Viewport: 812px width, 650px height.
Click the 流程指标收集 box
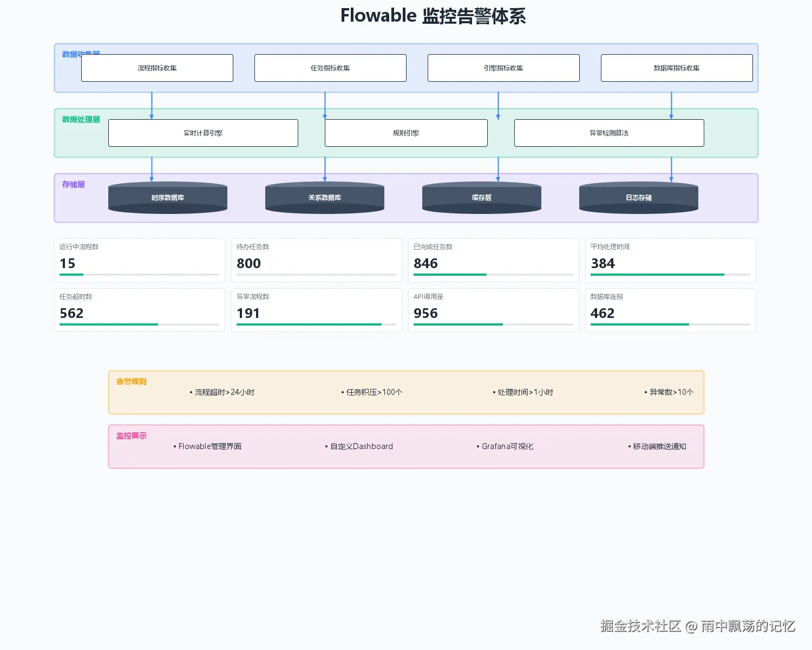click(x=157, y=68)
